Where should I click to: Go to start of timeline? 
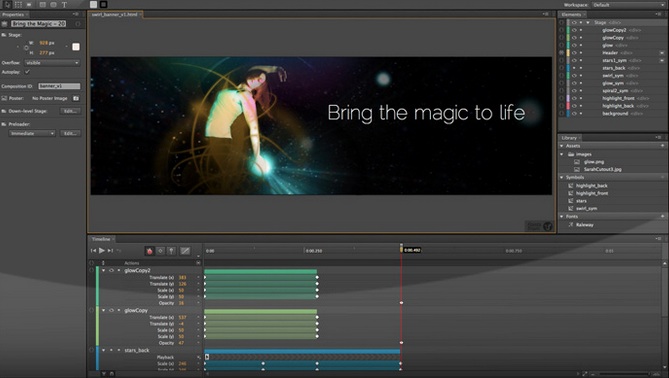point(93,251)
